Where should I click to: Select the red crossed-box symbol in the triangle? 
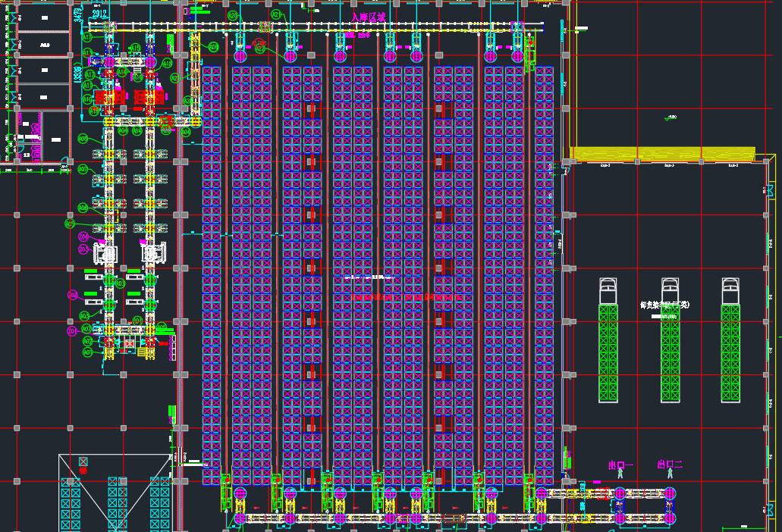[x=83, y=462]
